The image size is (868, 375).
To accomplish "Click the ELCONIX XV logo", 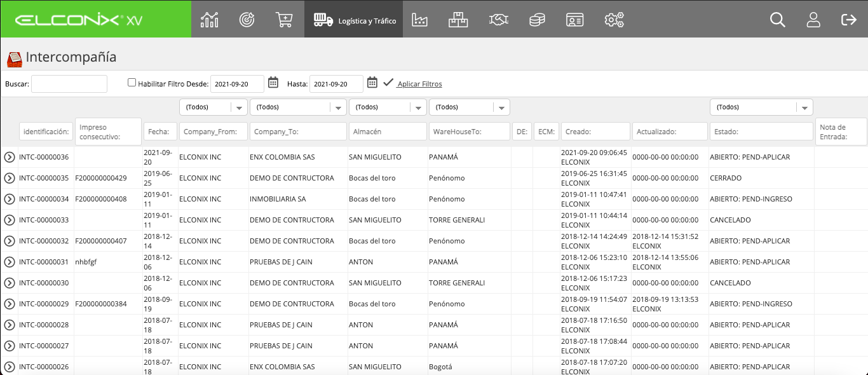I will pyautogui.click(x=79, y=20).
